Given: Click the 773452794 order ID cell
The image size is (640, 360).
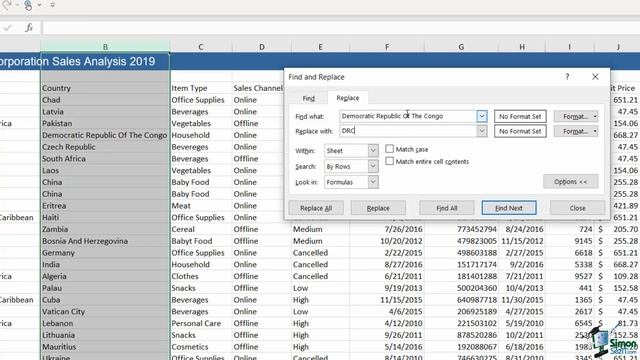Looking at the screenshot, I should pyautogui.click(x=461, y=229).
